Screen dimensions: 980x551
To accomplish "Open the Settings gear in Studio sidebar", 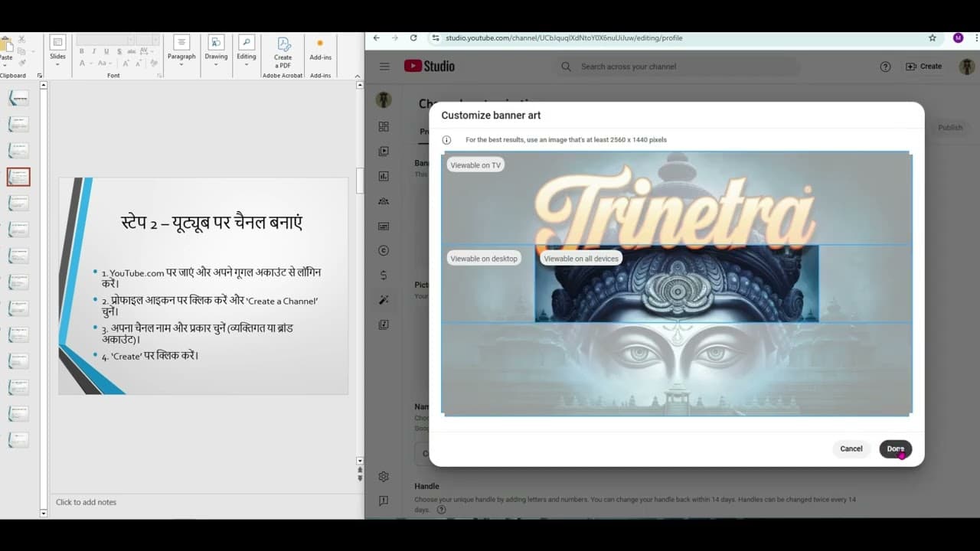I will pos(384,476).
